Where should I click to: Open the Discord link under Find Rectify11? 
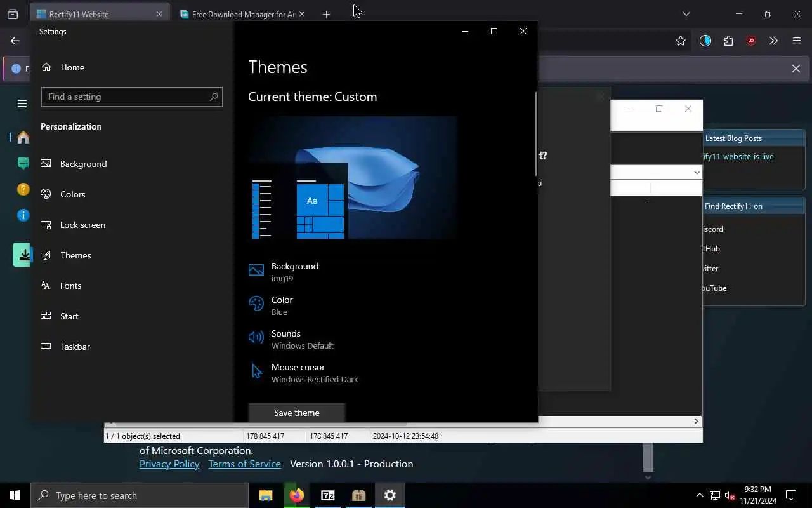tap(713, 229)
